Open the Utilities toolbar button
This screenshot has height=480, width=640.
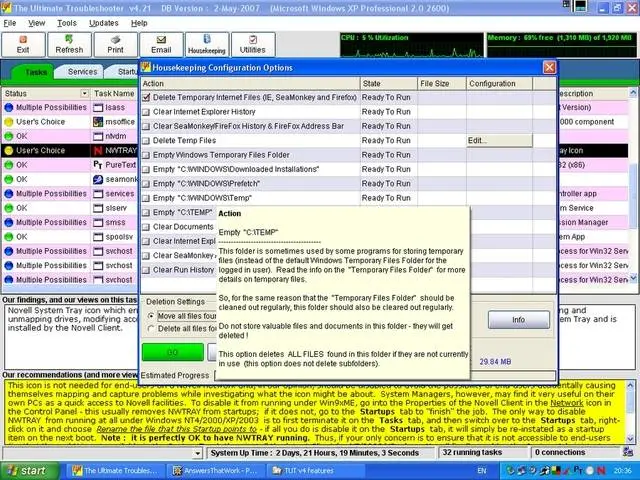coord(253,45)
